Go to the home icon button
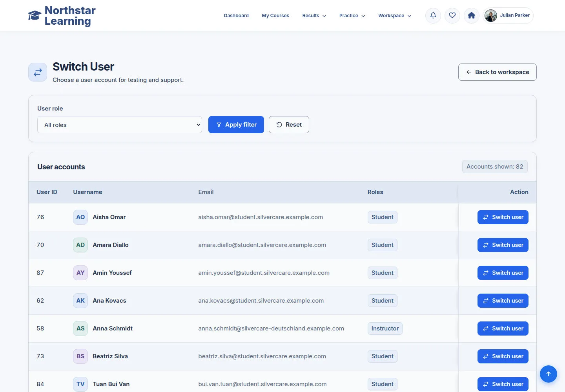The image size is (565, 392). pos(472,16)
